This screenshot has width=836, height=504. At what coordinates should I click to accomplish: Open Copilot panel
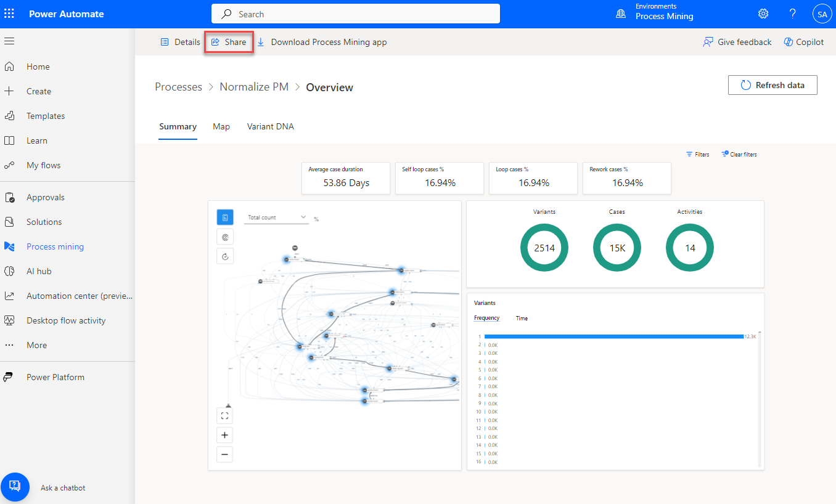804,42
